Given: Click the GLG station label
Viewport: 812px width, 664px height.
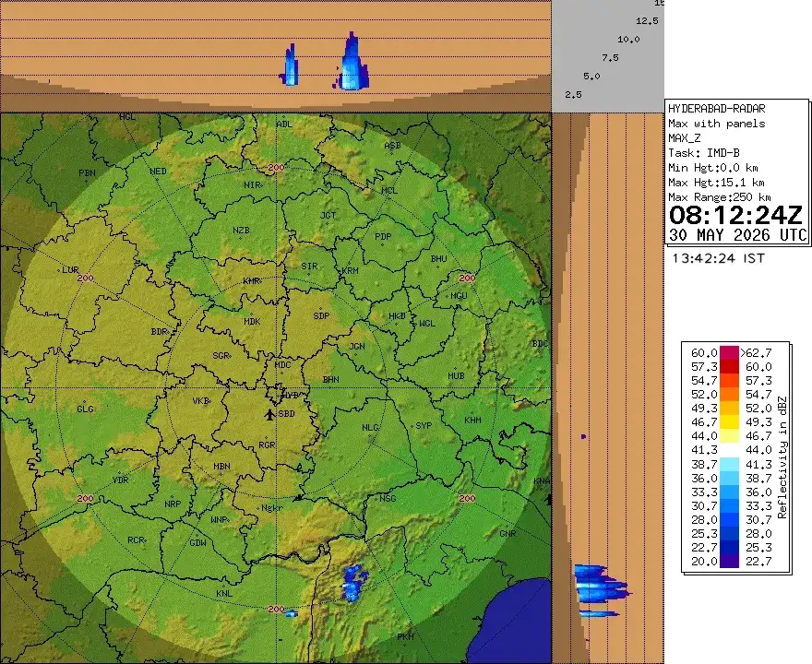Looking at the screenshot, I should coord(86,409).
